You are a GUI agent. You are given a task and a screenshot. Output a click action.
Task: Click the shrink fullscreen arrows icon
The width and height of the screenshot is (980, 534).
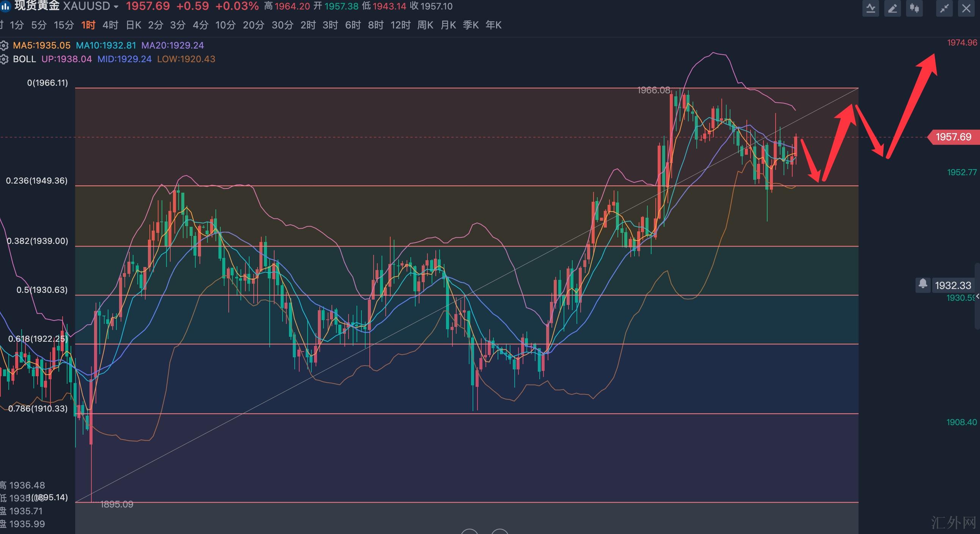[944, 8]
